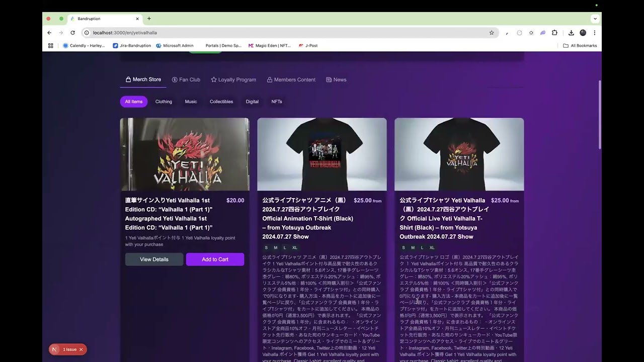This screenshot has width=644, height=362.
Task: Choose size L on Live Yeti Valhalla T-Shirt
Action: coord(422,247)
